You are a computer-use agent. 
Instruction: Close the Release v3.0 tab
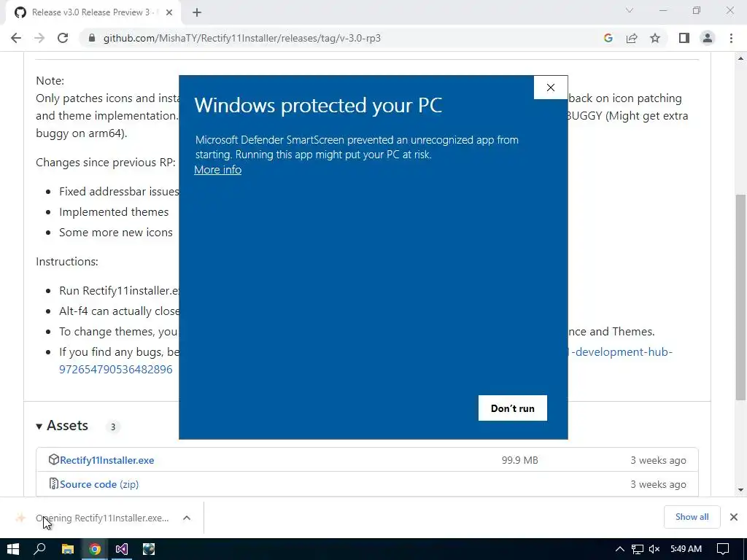(169, 13)
